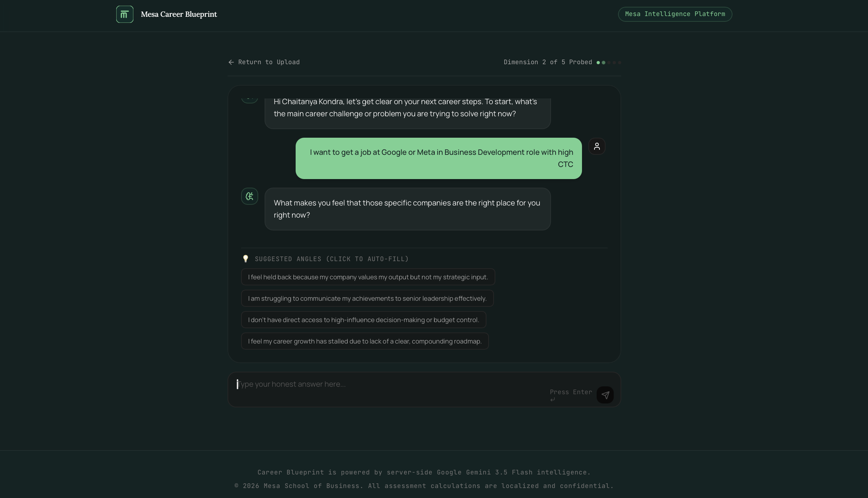Open the Mesa Intelligence Platform badge
Image resolution: width=868 pixels, height=498 pixels.
[x=675, y=14]
